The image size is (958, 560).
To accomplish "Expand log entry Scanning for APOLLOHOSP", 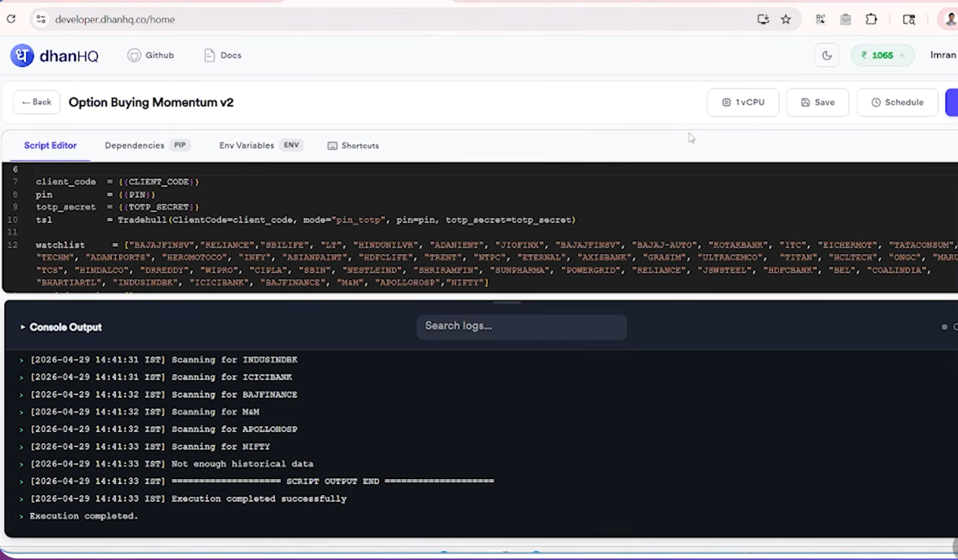I will pyautogui.click(x=21, y=430).
